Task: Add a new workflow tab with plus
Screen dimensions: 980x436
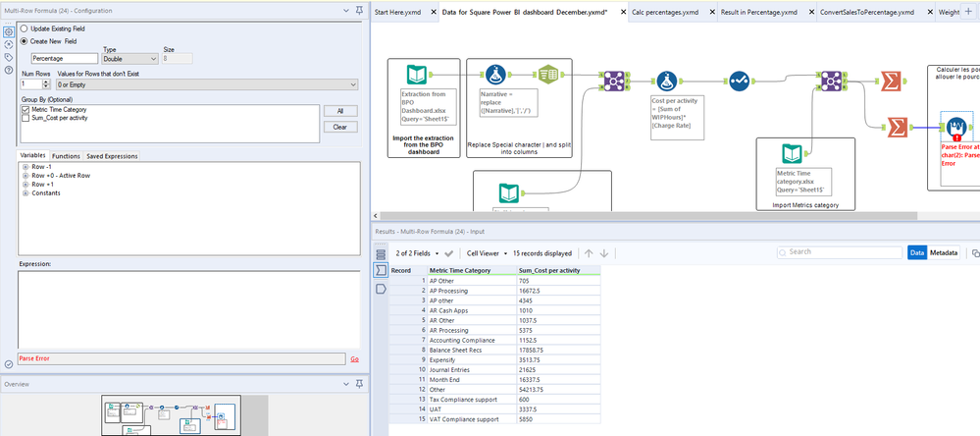Action: 968,12
